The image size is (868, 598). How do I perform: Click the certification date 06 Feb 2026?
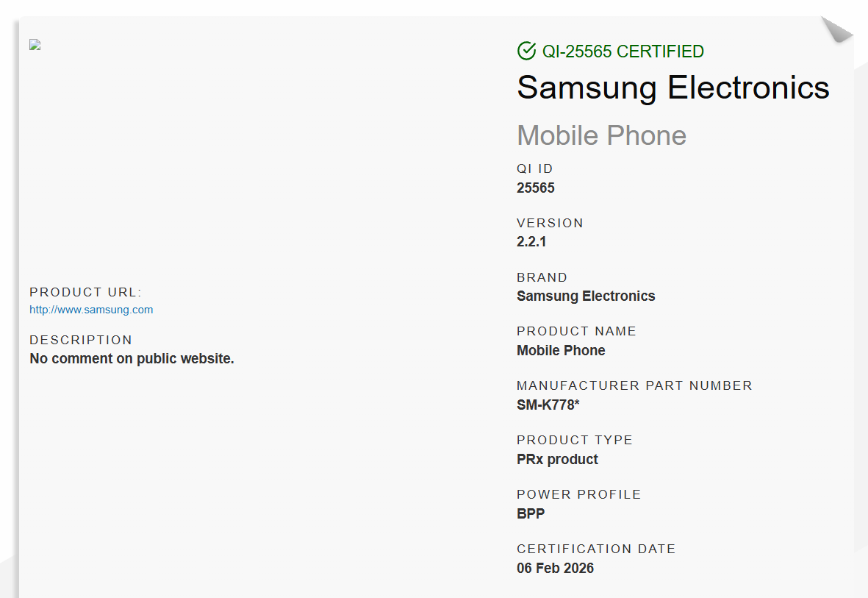coord(555,568)
